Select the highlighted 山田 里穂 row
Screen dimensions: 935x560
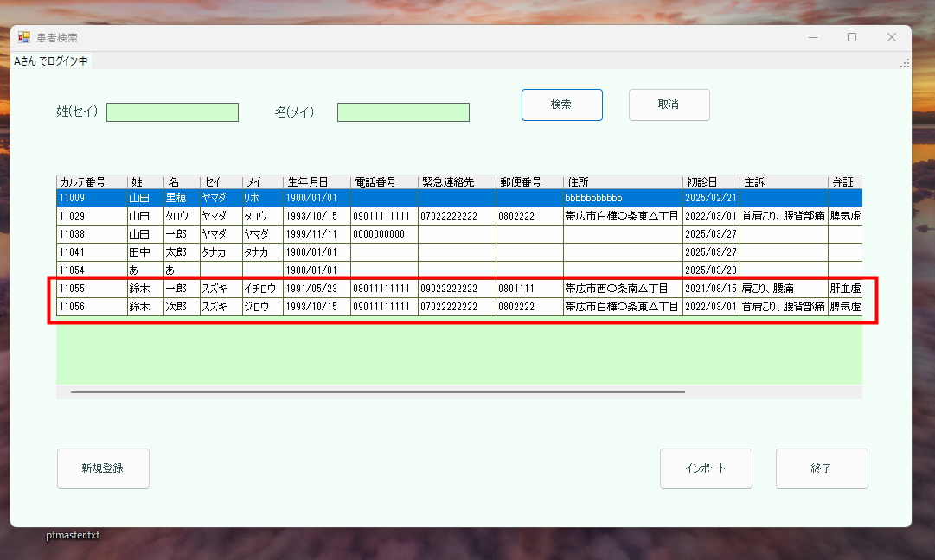[259, 197]
